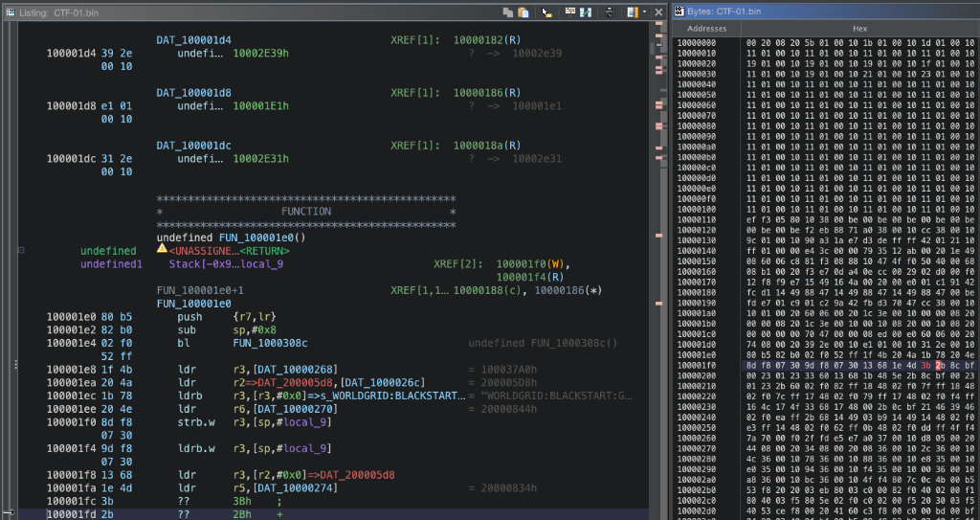Take a listing snapshot with camera icon

pos(610,11)
